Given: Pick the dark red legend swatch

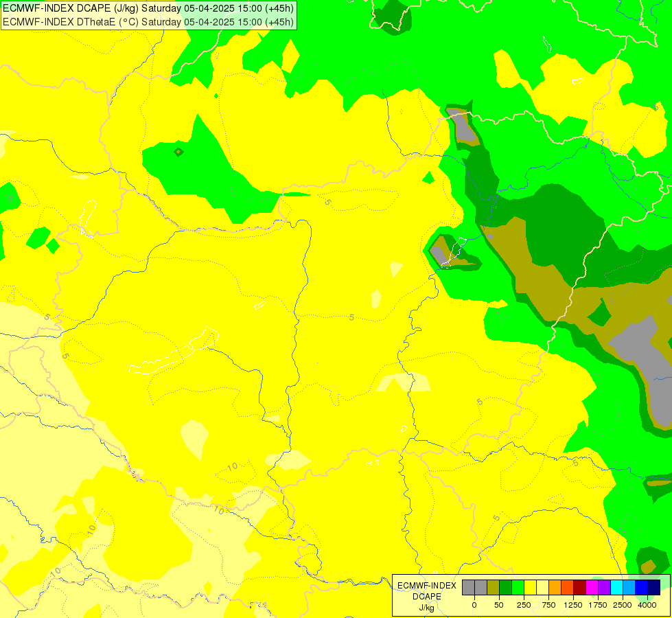Looking at the screenshot, I should pyautogui.click(x=579, y=588).
